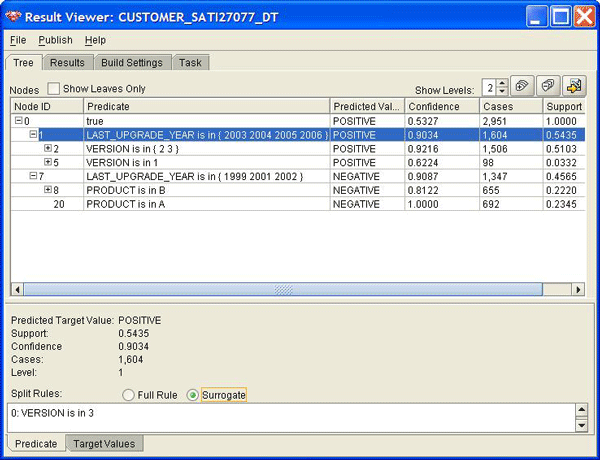Open the Publish menu
Screen dimensions: 600x460
(55, 40)
